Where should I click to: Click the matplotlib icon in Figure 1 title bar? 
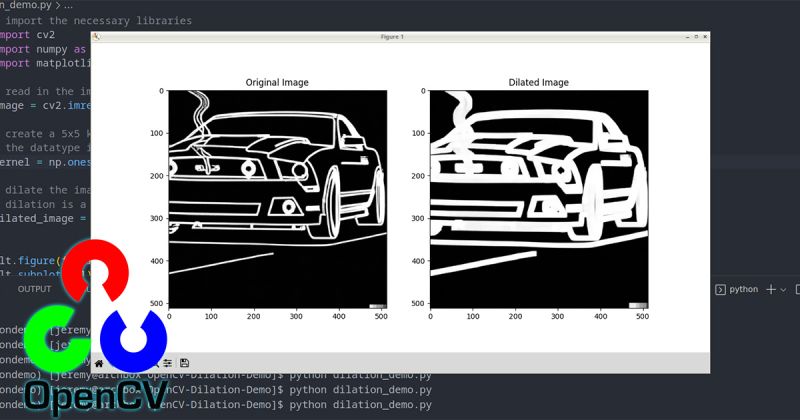[x=96, y=36]
